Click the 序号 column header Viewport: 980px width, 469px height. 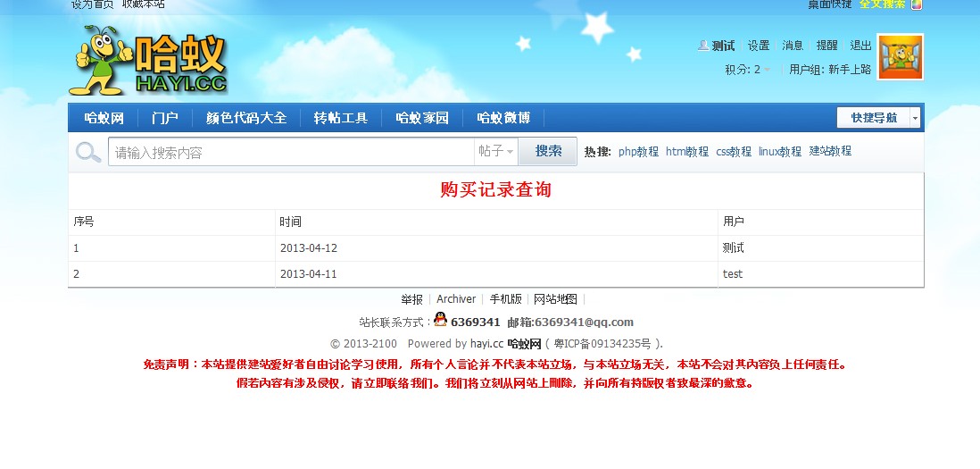[x=84, y=222]
